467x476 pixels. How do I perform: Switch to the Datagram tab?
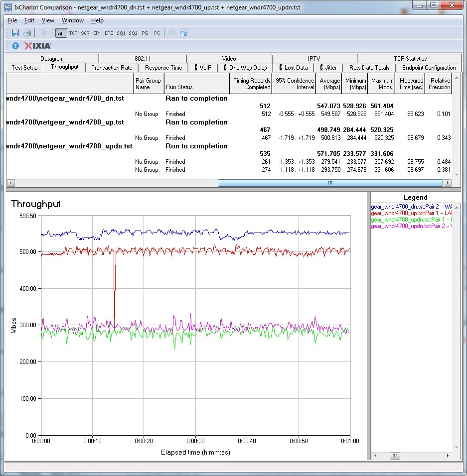point(52,59)
